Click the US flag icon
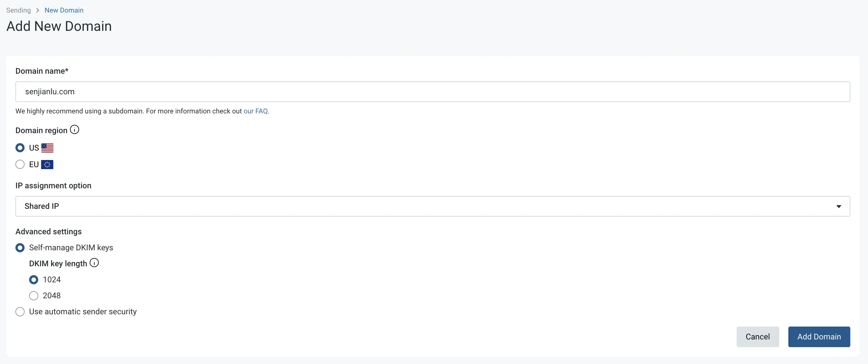 tap(47, 148)
